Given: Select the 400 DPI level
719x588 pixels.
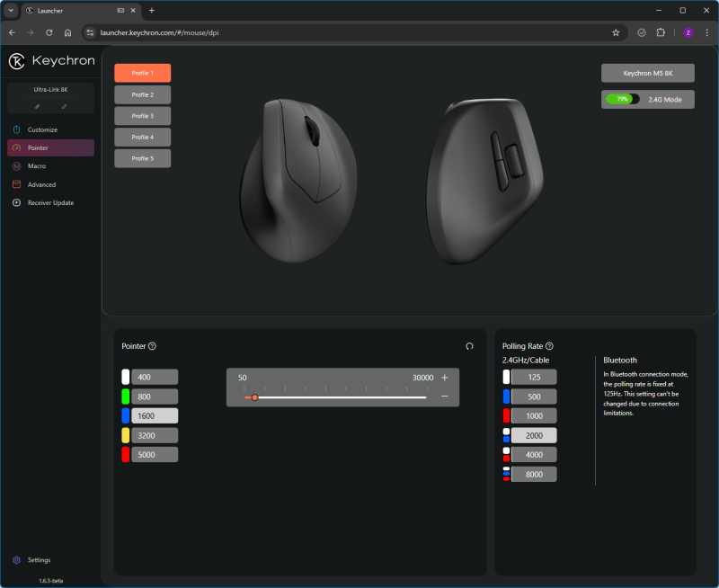Looking at the screenshot, I should (x=155, y=377).
